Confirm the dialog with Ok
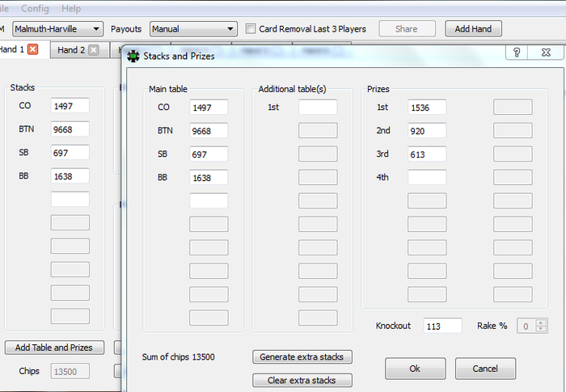The width and height of the screenshot is (566, 392). click(x=415, y=369)
